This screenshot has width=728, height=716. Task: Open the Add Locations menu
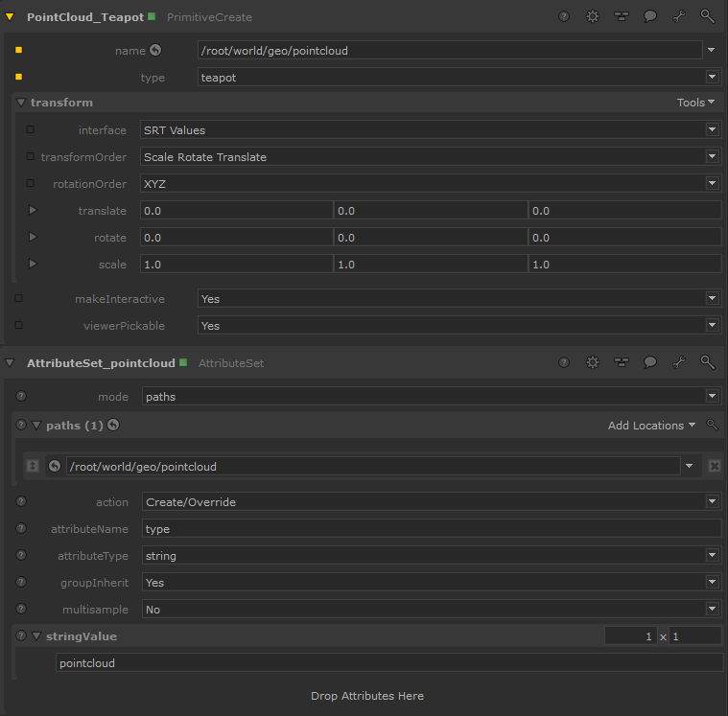point(651,426)
